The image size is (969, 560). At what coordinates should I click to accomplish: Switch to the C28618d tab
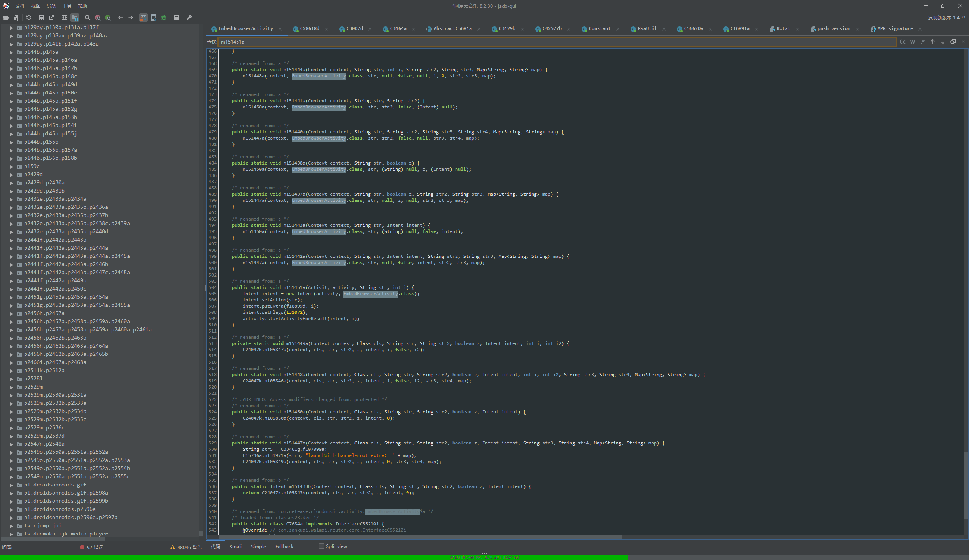click(x=310, y=28)
